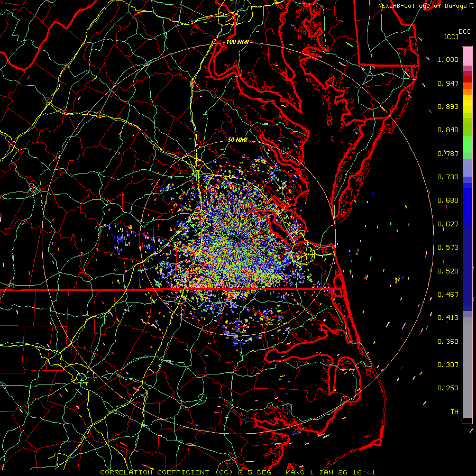
Task: Click the 0.627 legend value
Action: tap(448, 224)
